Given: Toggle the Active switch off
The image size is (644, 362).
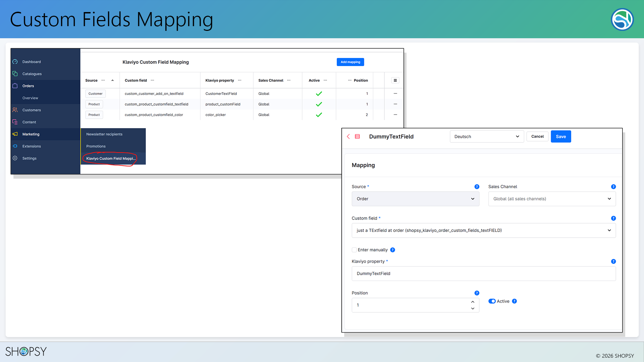Looking at the screenshot, I should [492, 301].
